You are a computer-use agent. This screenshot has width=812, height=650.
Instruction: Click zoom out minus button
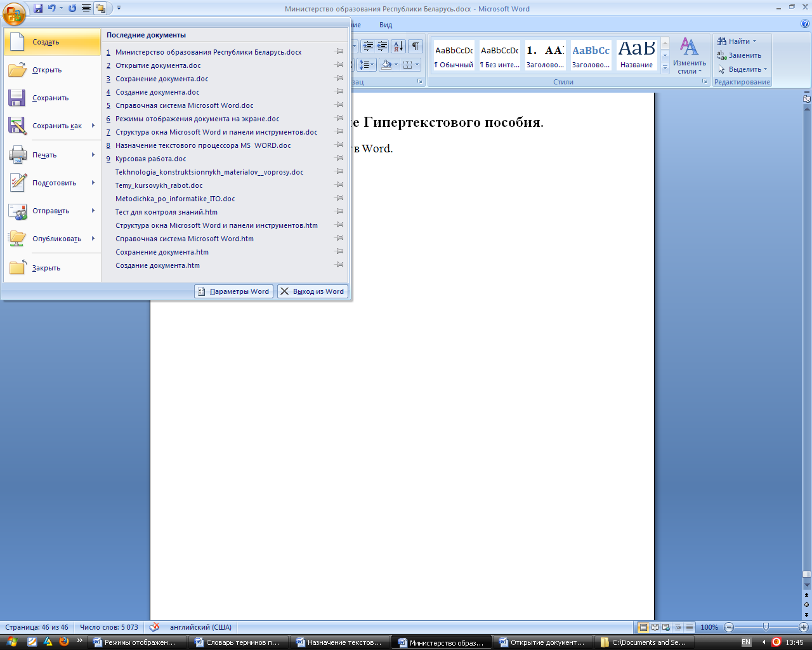(729, 627)
